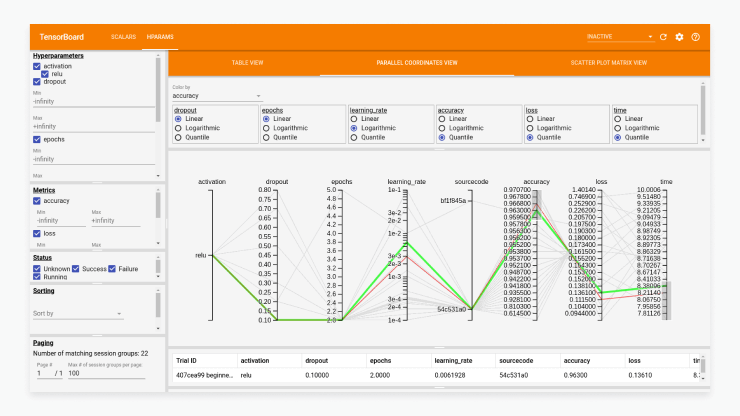Open the help question mark icon
The height and width of the screenshot is (416, 740).
tap(695, 37)
